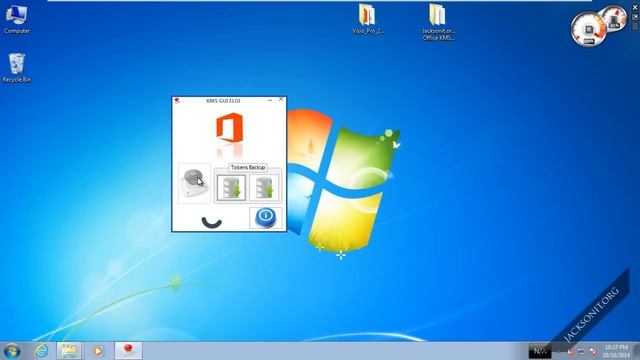Click the N/A indicator in the taskbar
Viewport: 640px width, 360px height.
540,351
